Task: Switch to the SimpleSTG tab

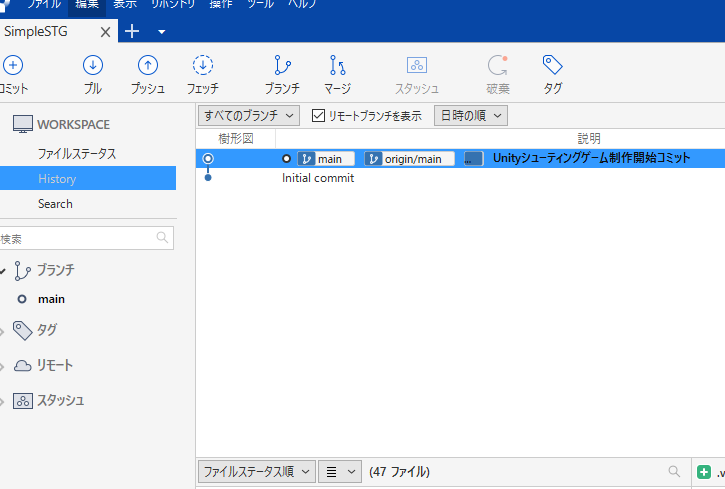Action: click(36, 31)
